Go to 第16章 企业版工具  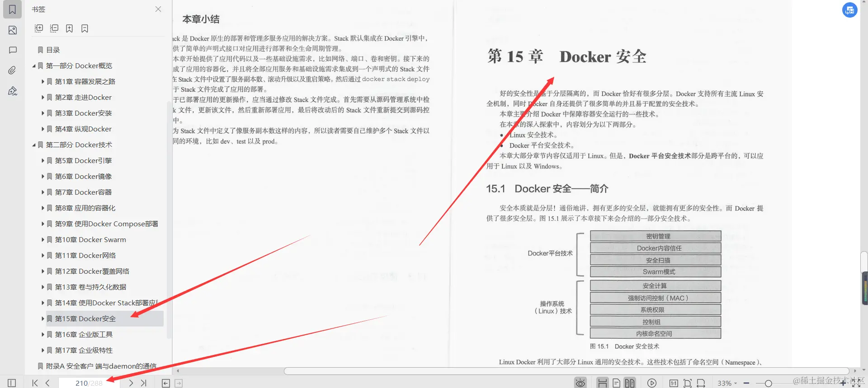pyautogui.click(x=84, y=335)
